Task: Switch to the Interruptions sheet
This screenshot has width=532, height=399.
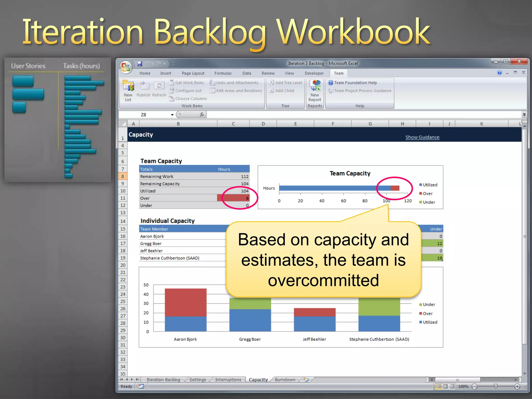Action: (228, 380)
